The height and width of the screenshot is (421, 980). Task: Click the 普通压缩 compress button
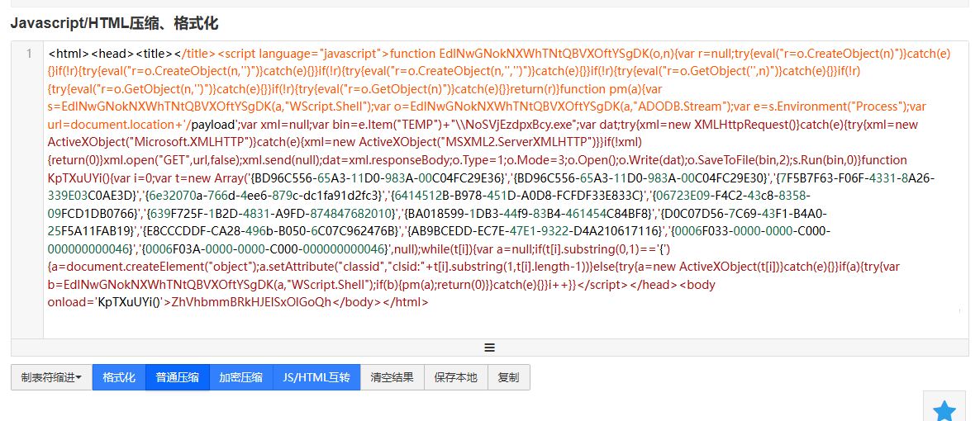coord(178,377)
